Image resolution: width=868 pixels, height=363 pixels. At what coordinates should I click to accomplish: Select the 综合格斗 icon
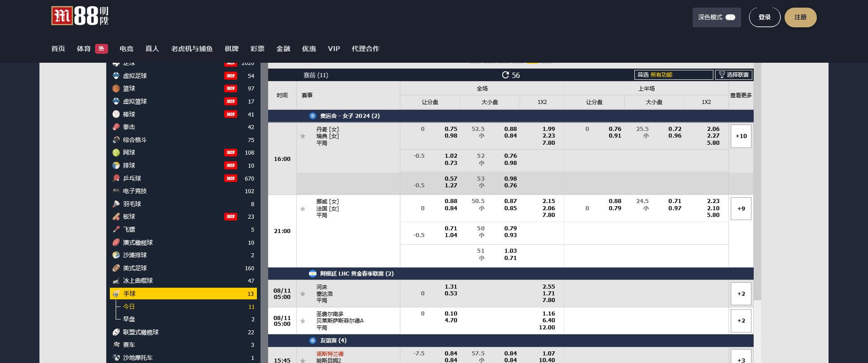point(116,140)
